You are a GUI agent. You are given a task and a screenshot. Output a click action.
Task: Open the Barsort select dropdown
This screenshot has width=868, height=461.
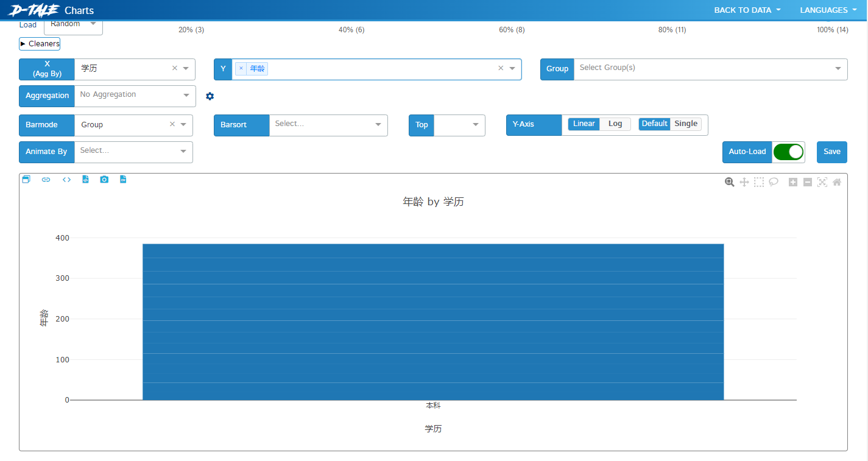tap(328, 125)
